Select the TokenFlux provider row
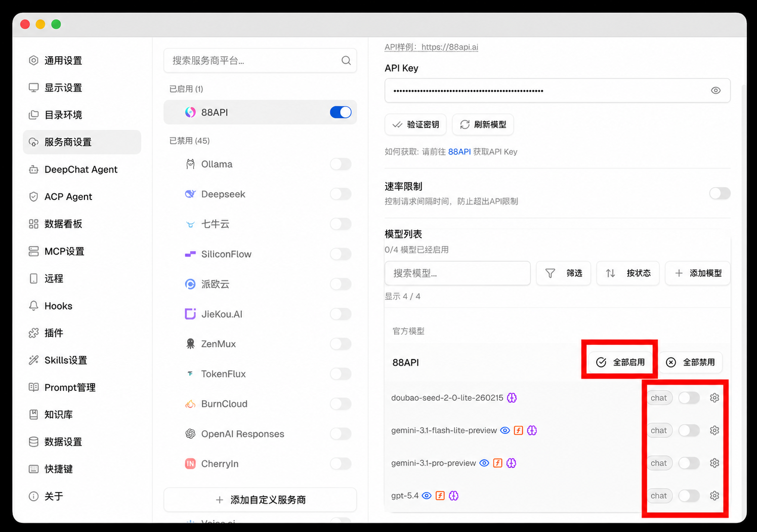The width and height of the screenshot is (757, 532). click(260, 374)
